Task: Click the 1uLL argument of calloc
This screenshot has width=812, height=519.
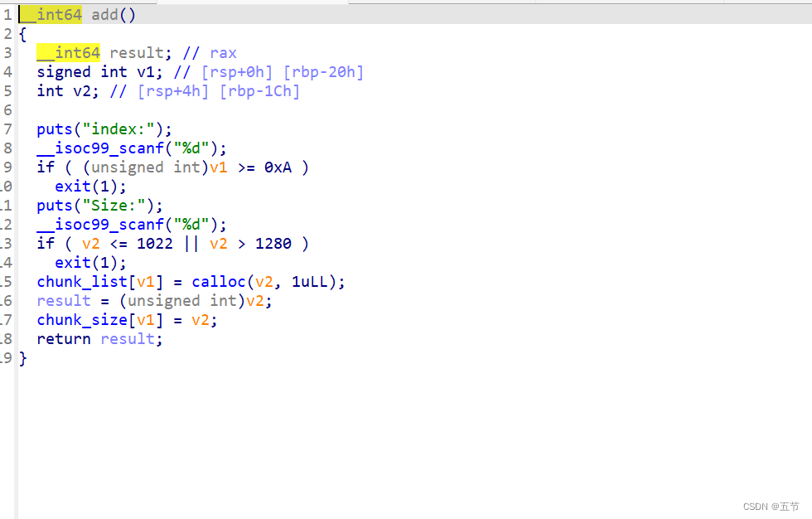Action: [x=309, y=282]
